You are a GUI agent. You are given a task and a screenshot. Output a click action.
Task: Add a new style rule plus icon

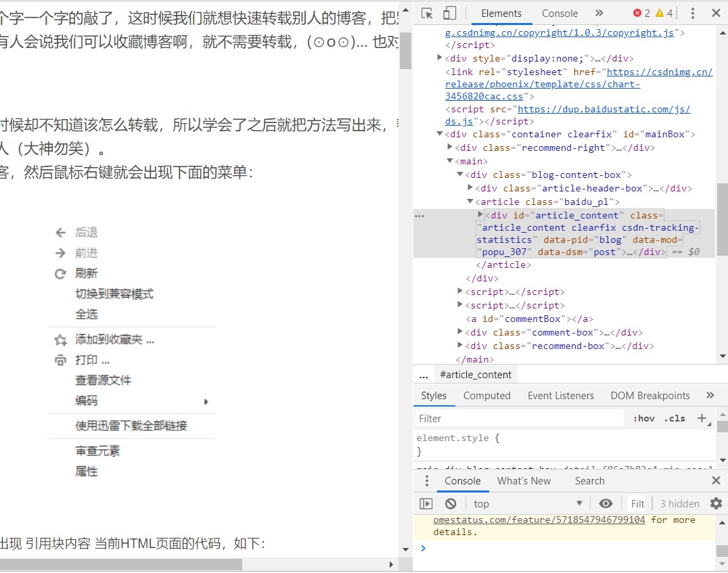point(702,418)
